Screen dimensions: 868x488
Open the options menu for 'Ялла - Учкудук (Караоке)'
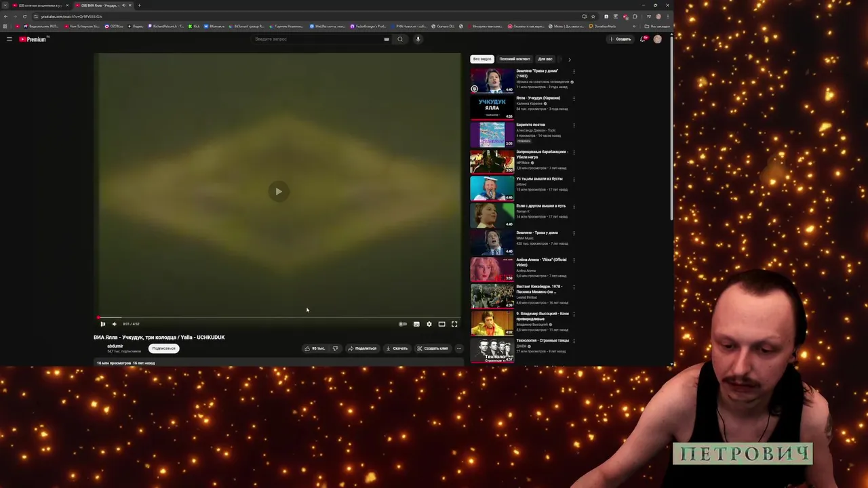[574, 98]
